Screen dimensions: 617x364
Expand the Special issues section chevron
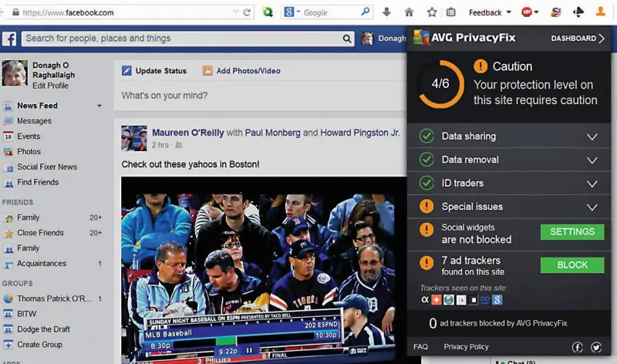(592, 207)
